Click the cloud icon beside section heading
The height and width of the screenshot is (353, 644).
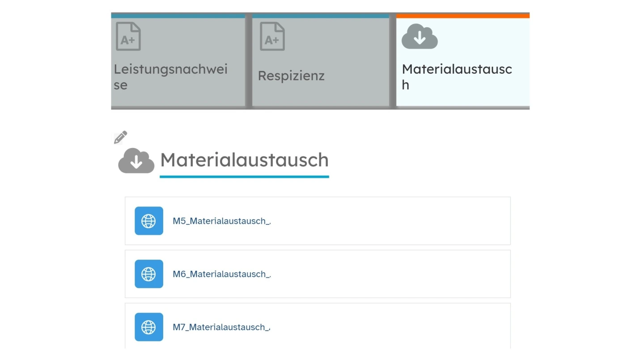(x=136, y=160)
